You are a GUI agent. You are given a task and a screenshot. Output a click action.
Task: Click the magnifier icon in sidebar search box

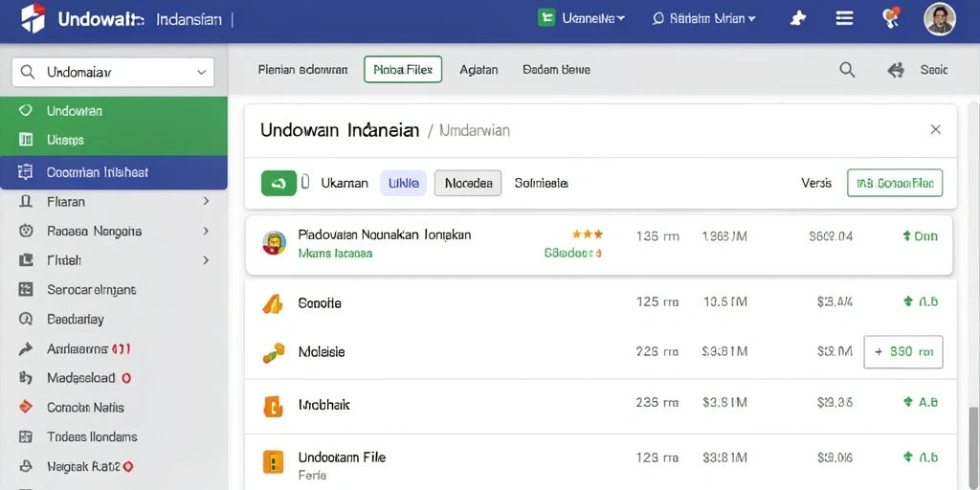[x=28, y=73]
